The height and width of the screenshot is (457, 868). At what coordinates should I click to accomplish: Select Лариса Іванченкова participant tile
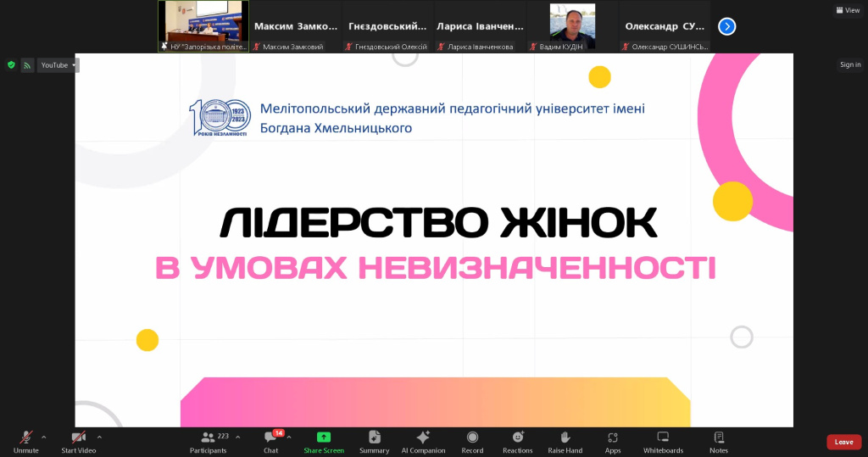pyautogui.click(x=480, y=26)
